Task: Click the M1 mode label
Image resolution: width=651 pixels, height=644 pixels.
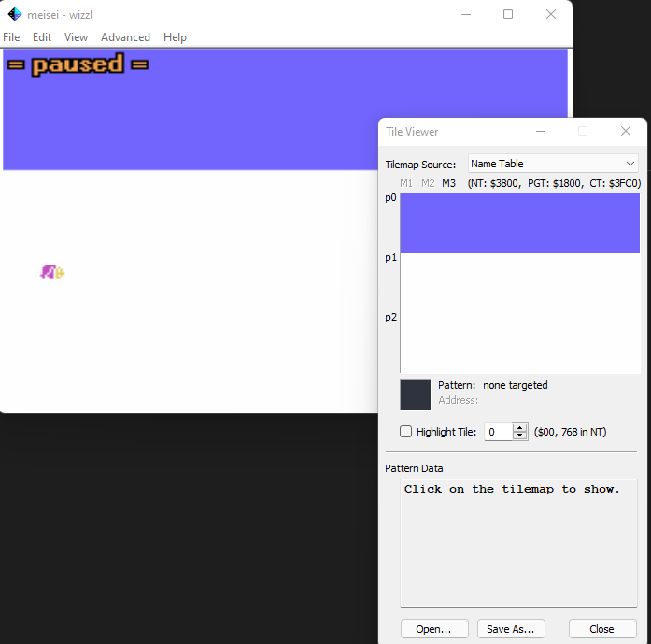Action: click(406, 183)
